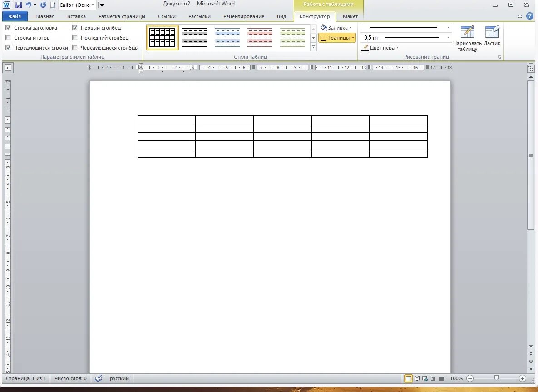This screenshot has width=538, height=392.
Task: Switch to the Вставка tab
Action: point(76,16)
